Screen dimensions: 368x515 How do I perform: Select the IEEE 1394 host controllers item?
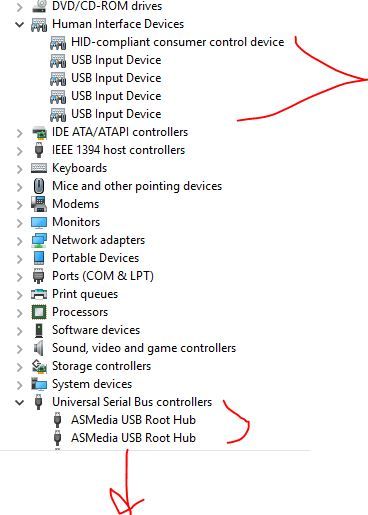118,150
